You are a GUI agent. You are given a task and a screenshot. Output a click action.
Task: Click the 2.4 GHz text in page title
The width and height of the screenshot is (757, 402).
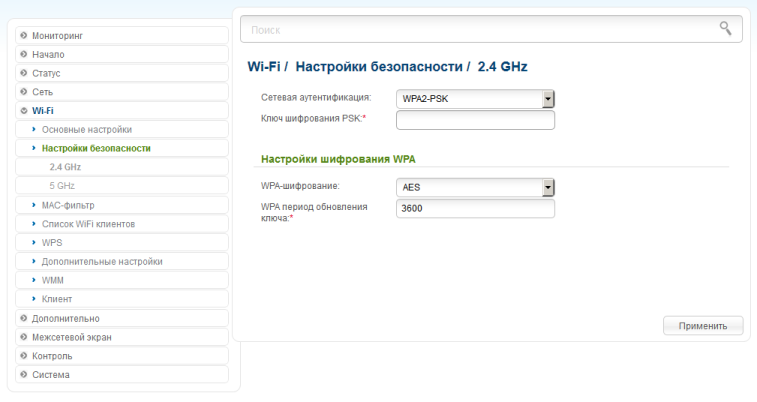coord(502,67)
